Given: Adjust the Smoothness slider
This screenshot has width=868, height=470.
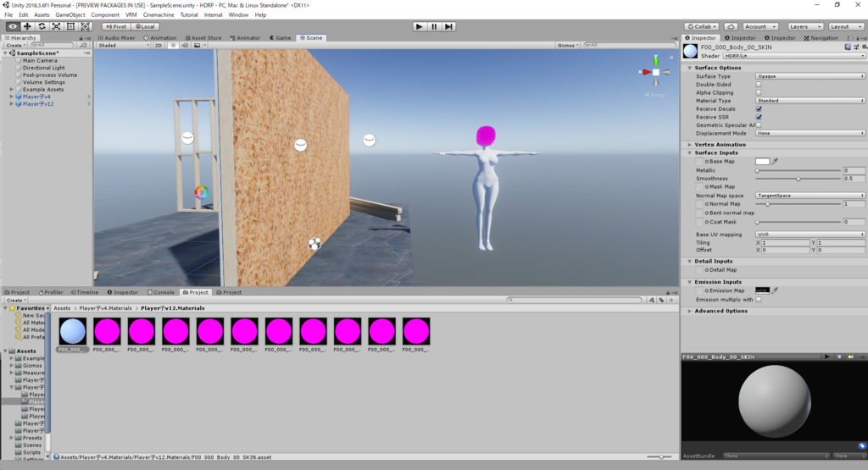Looking at the screenshot, I should (798, 179).
